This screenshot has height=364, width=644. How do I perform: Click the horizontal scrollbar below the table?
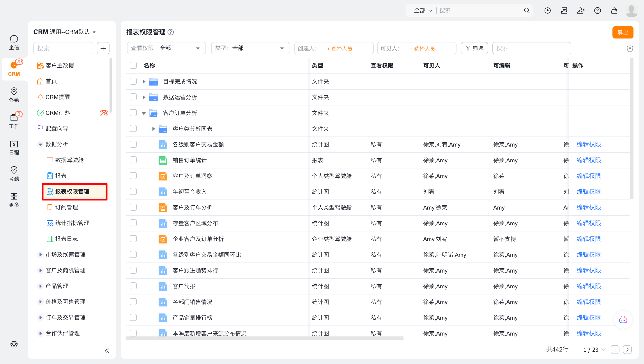click(x=265, y=338)
